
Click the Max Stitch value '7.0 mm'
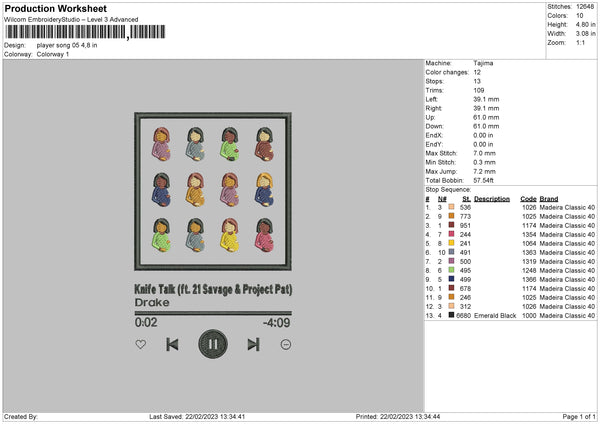coord(484,153)
